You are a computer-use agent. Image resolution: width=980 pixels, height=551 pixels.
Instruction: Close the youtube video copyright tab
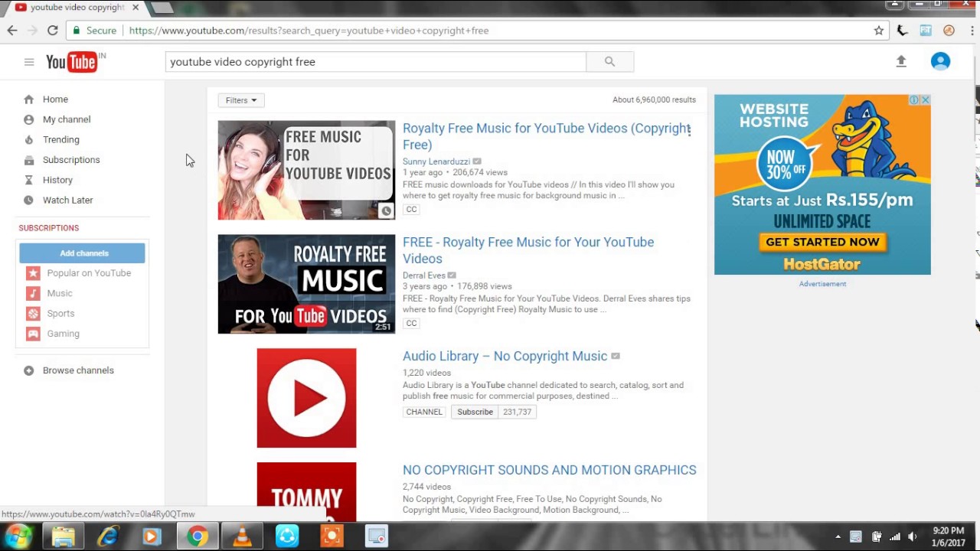pos(136,8)
